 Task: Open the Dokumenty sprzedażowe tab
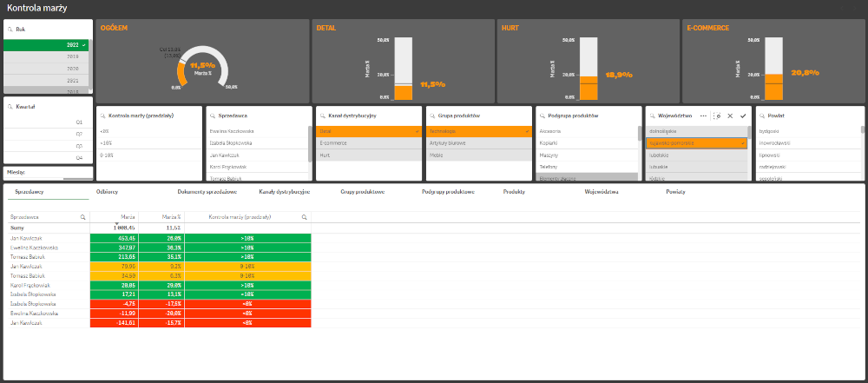tap(207, 191)
